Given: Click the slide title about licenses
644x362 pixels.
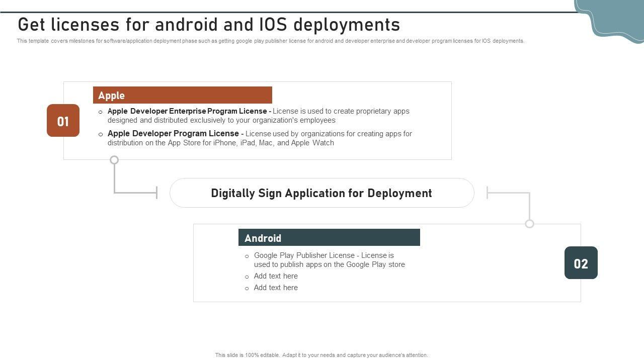Looking at the screenshot, I should 209,25.
